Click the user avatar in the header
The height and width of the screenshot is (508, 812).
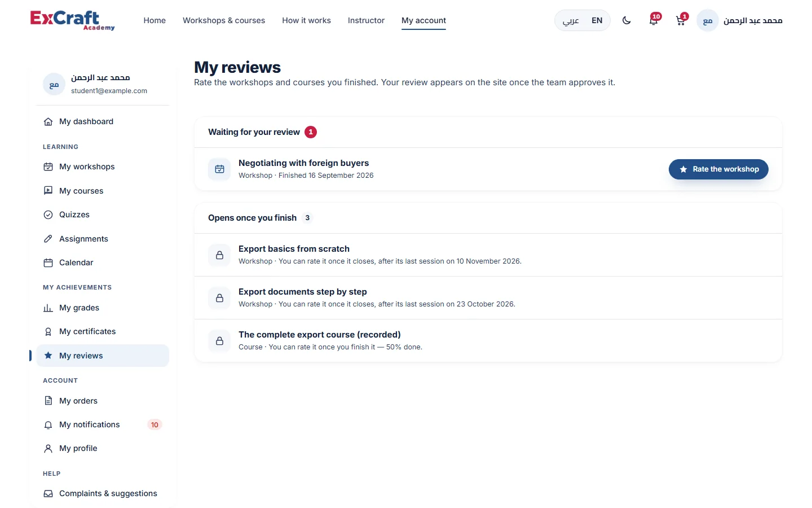click(708, 21)
